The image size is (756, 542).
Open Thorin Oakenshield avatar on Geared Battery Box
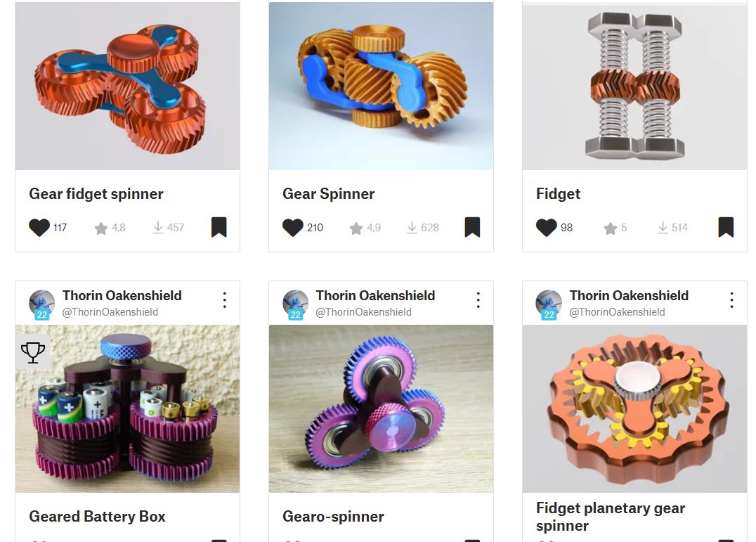point(42,305)
